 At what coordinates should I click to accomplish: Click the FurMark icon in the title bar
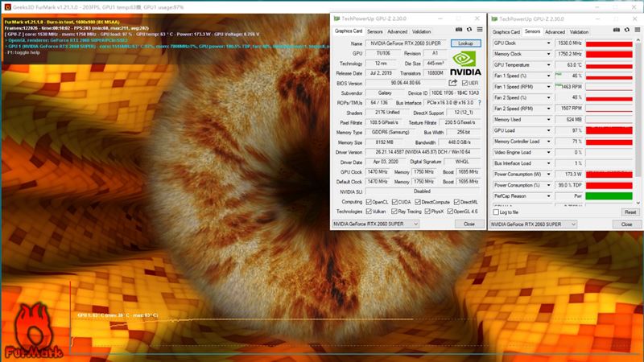(x=7, y=7)
